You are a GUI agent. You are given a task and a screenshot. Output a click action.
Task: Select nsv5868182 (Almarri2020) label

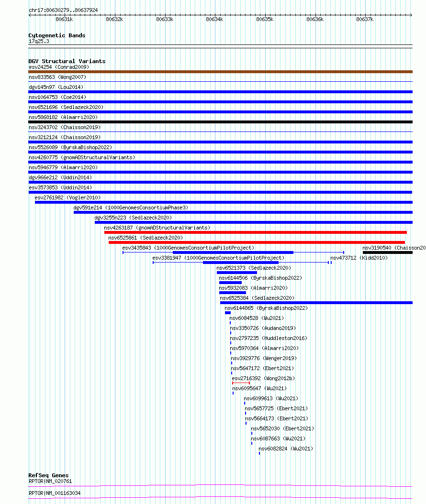pos(63,117)
